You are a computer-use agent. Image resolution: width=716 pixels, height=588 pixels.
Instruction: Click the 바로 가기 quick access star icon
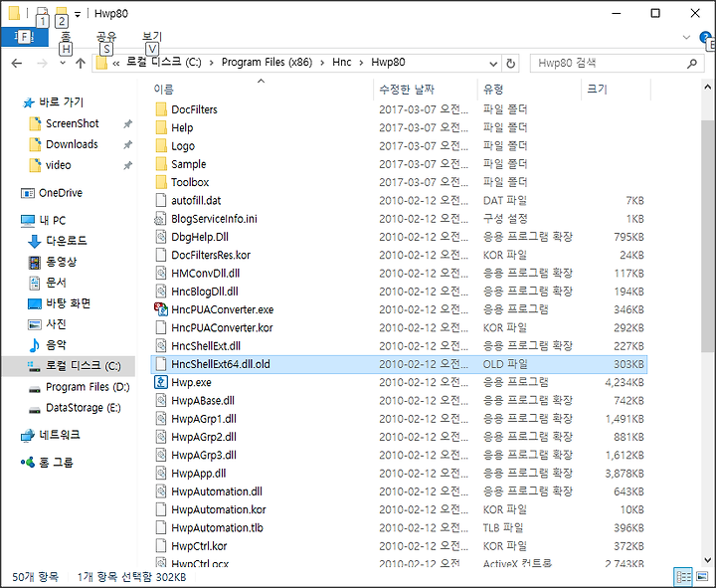(28, 102)
